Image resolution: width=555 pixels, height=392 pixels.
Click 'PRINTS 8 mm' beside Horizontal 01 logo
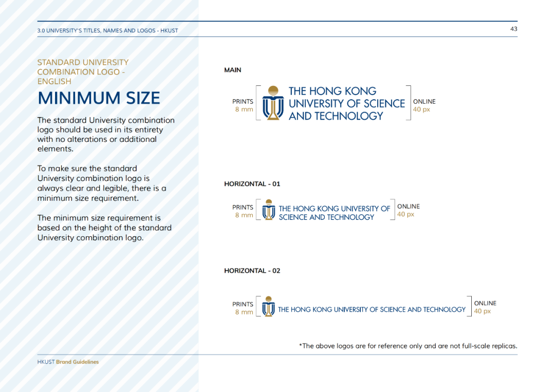point(243,211)
